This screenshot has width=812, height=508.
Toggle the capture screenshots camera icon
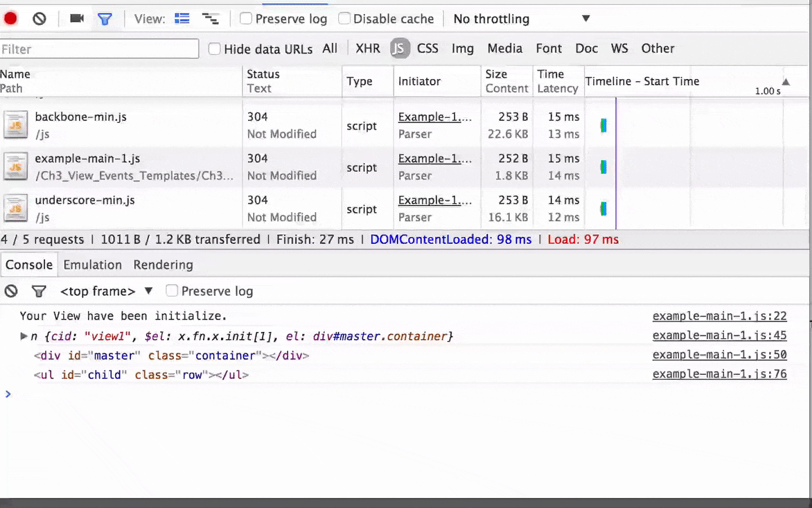[77, 19]
